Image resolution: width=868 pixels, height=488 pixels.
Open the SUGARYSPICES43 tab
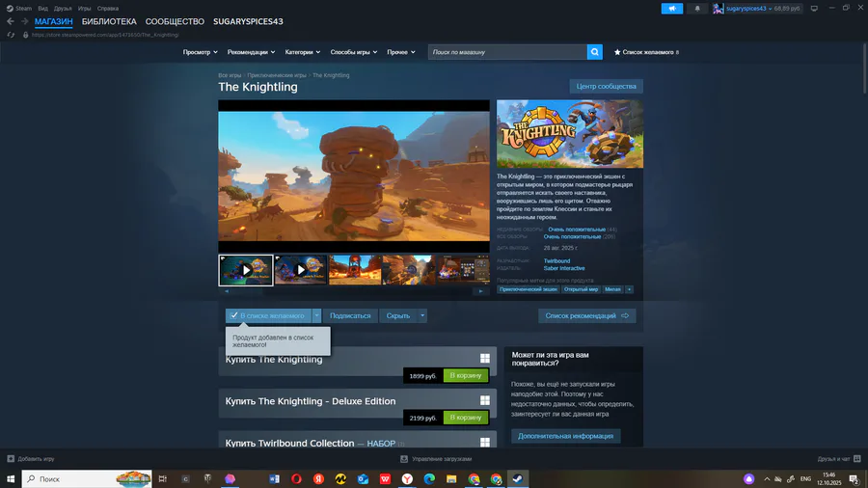click(x=248, y=21)
